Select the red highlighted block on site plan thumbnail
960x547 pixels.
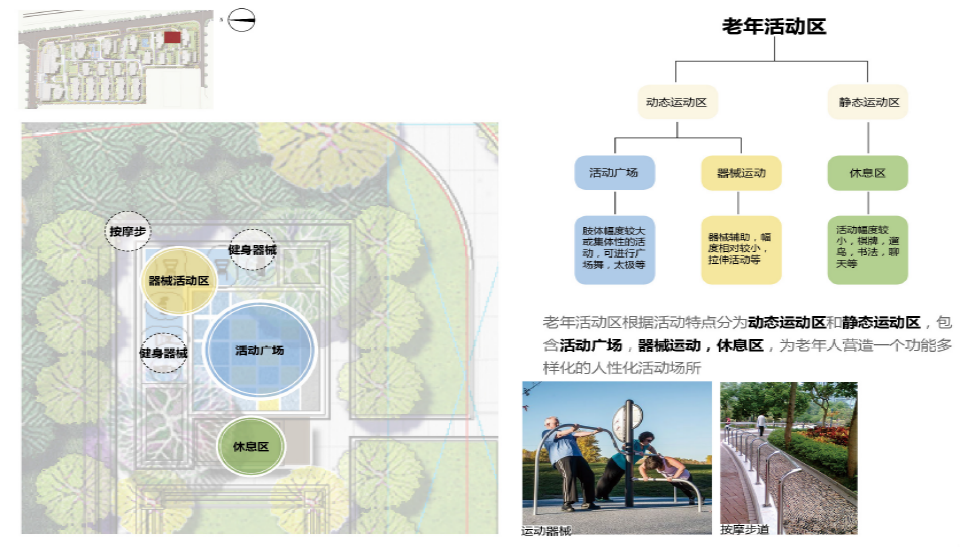pos(172,37)
